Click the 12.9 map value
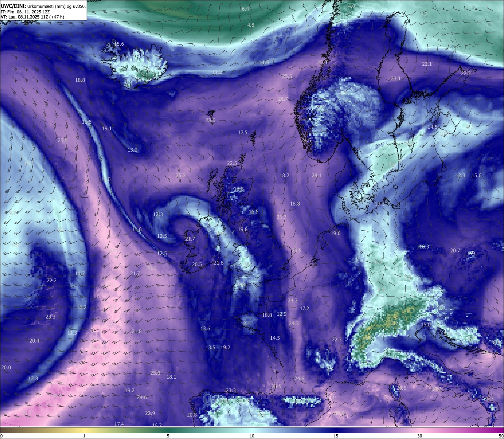 pyautogui.click(x=282, y=314)
